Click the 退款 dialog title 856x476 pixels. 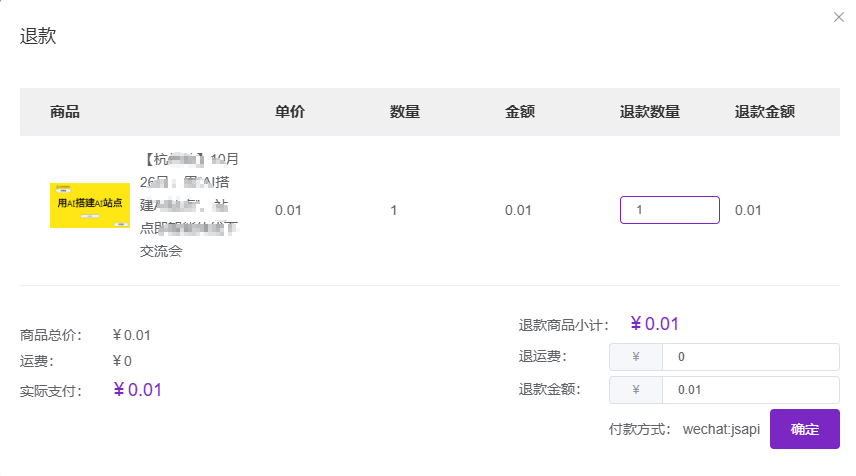(x=38, y=37)
